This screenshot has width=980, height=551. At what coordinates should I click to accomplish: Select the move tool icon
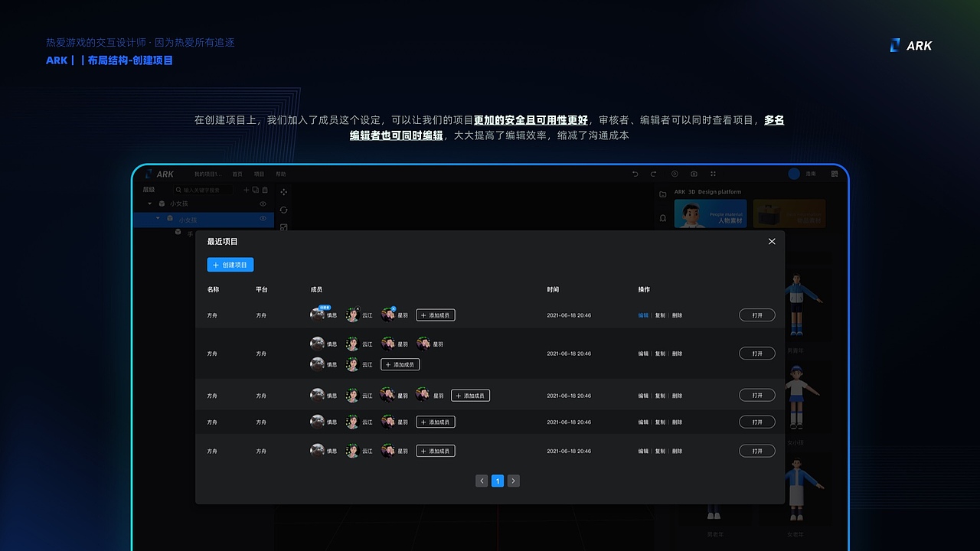pos(284,192)
